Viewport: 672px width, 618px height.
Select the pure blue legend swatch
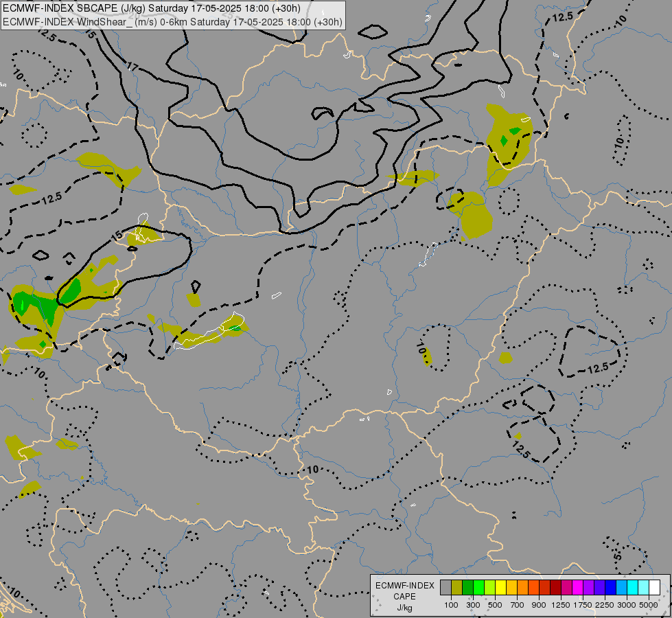point(610,588)
